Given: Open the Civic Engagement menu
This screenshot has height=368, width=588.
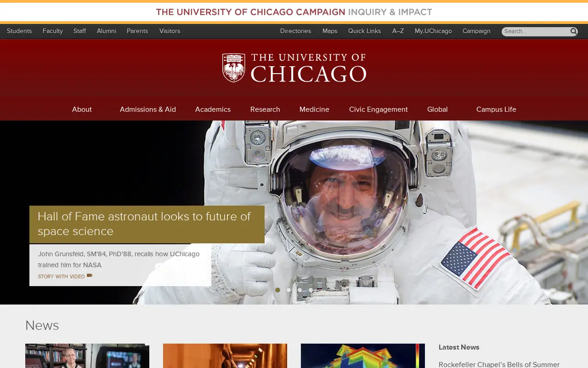Looking at the screenshot, I should pyautogui.click(x=379, y=109).
